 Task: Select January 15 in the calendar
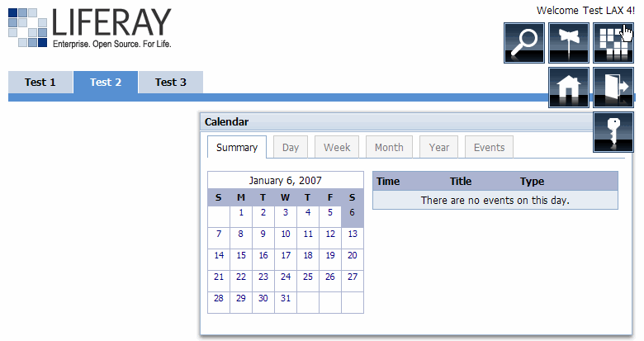click(241, 256)
